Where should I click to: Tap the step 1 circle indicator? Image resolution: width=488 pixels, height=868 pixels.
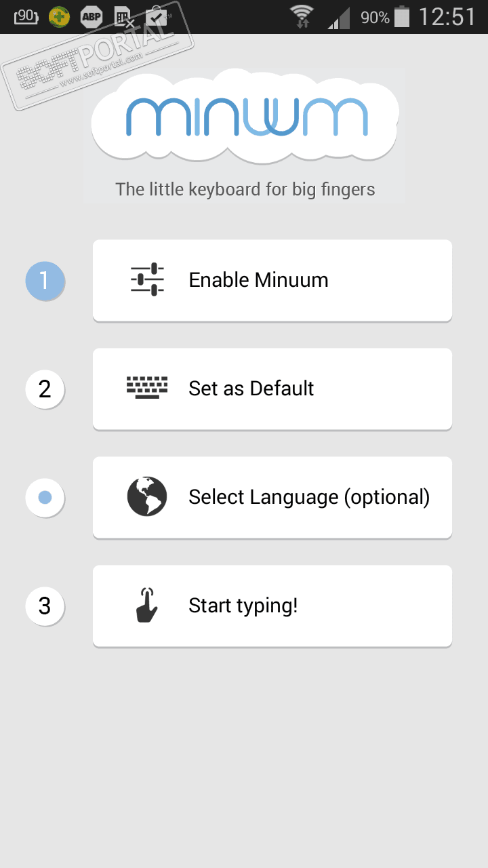pos(45,281)
